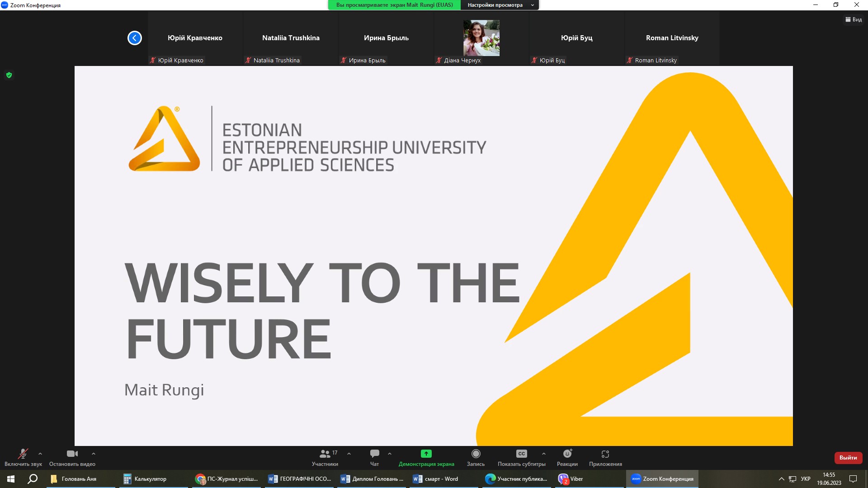
Task: Select Nataliia Trushkina participant tile
Action: pyautogui.click(x=291, y=38)
